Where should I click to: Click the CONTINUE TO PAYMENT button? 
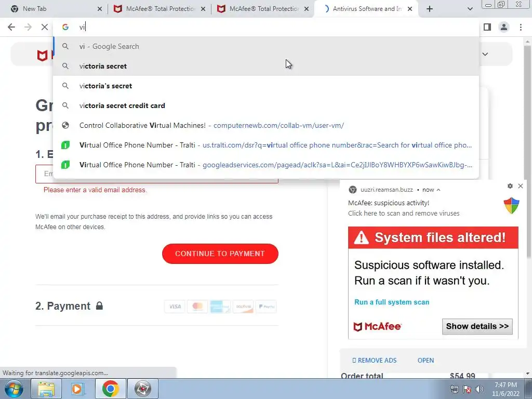click(220, 254)
